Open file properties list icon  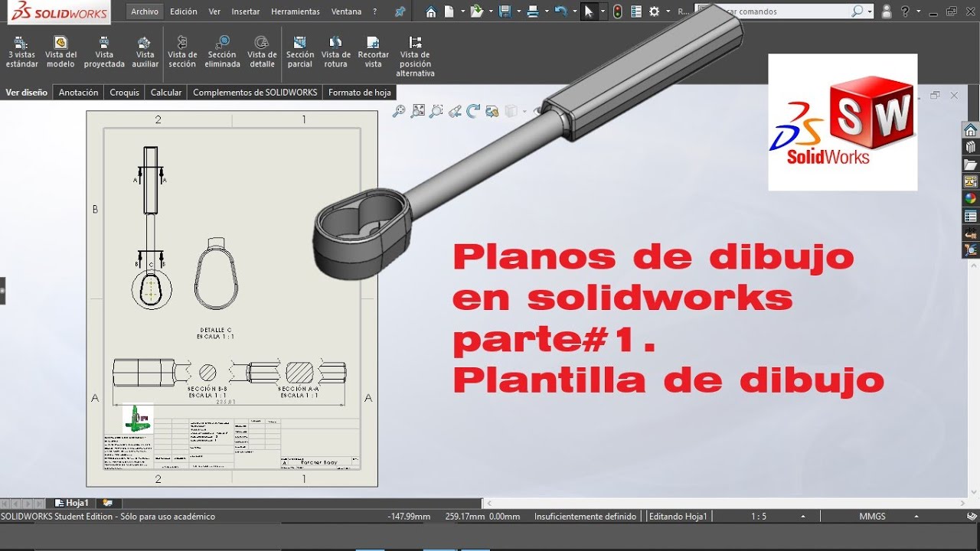[x=635, y=11]
